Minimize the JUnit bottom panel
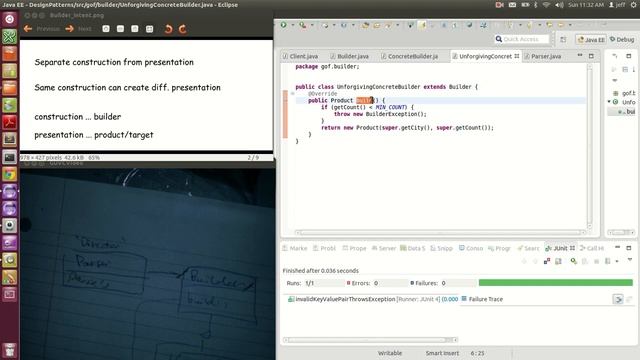 [x=618, y=247]
